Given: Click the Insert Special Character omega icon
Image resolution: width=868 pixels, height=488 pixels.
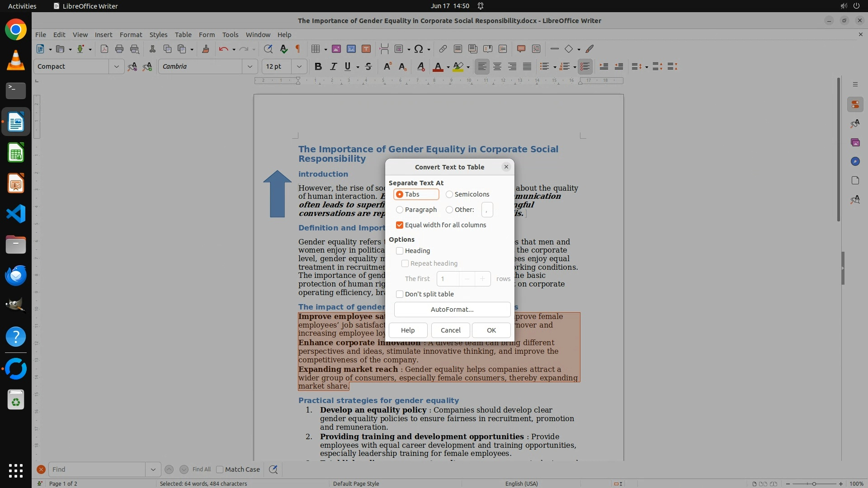Looking at the screenshot, I should click(x=419, y=49).
